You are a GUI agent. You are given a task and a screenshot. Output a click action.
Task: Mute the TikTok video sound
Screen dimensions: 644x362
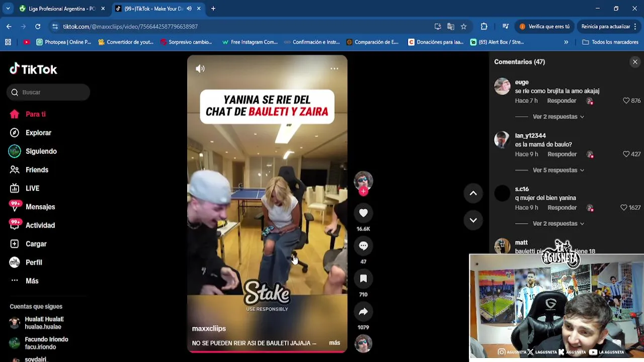(200, 69)
